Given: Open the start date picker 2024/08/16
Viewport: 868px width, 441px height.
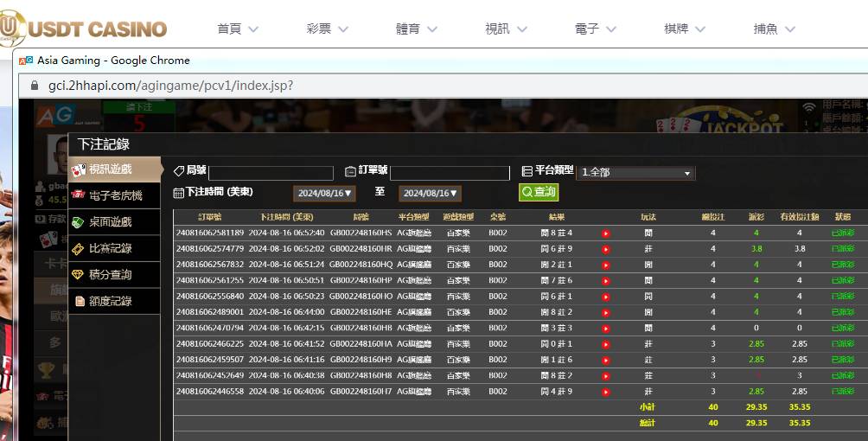Looking at the screenshot, I should coord(324,194).
